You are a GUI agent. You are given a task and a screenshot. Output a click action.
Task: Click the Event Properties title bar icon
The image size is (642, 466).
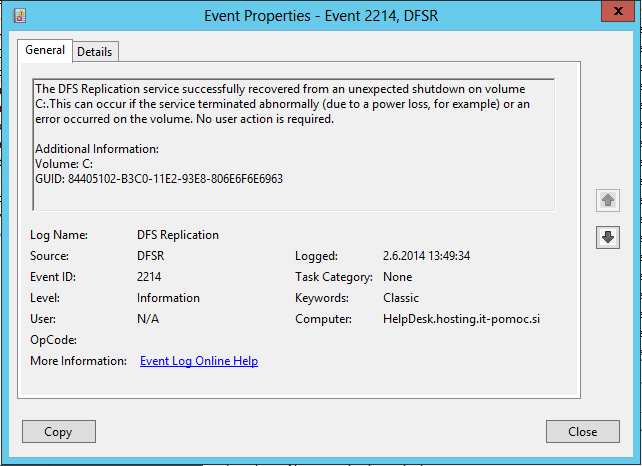[19, 16]
